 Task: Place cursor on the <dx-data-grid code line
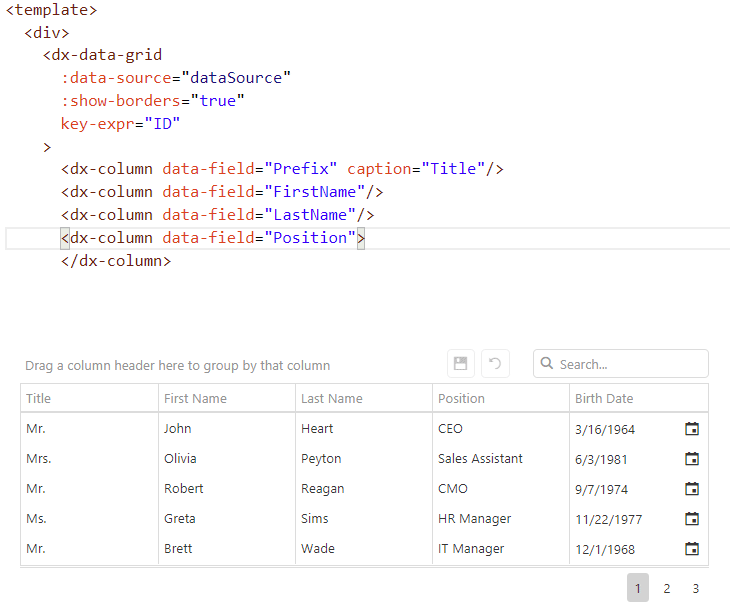coord(102,55)
